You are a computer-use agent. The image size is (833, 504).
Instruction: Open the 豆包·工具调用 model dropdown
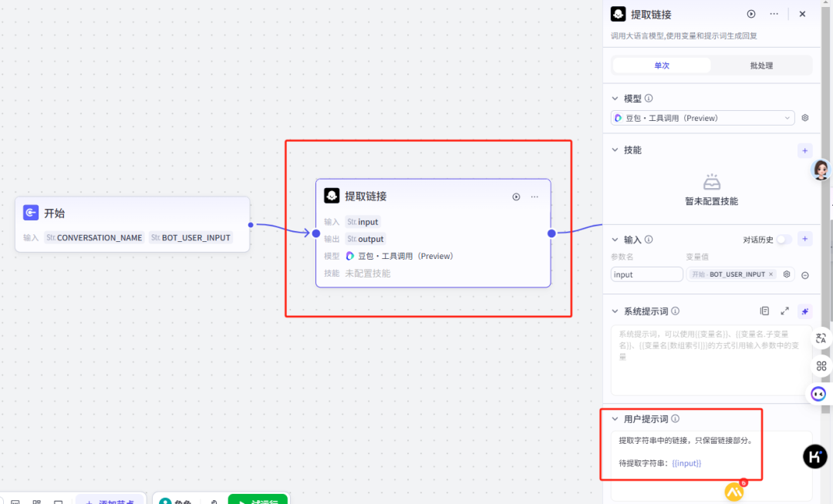point(703,118)
